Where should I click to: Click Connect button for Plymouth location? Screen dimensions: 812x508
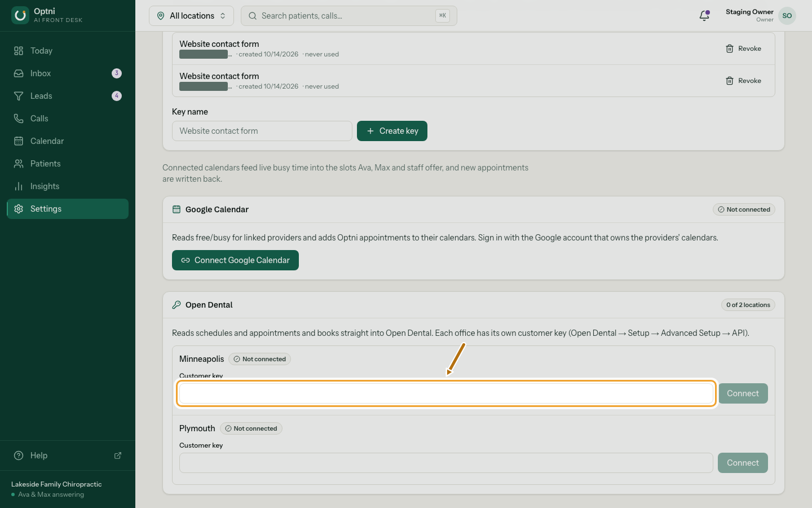pyautogui.click(x=743, y=463)
